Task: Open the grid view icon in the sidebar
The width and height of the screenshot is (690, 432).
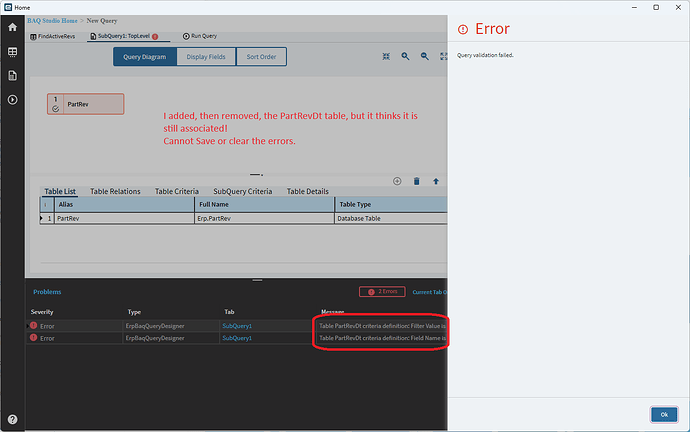Action: point(12,52)
